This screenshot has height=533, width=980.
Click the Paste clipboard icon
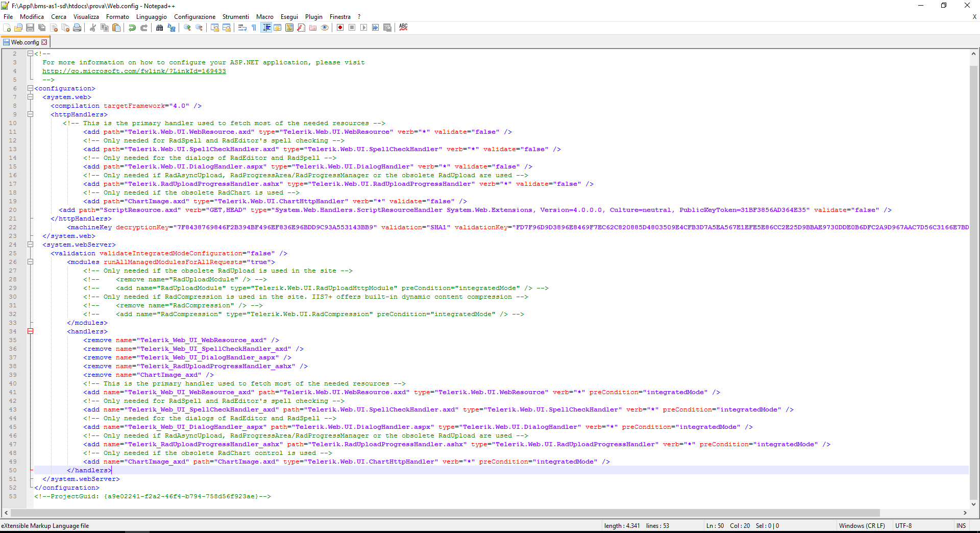(116, 28)
